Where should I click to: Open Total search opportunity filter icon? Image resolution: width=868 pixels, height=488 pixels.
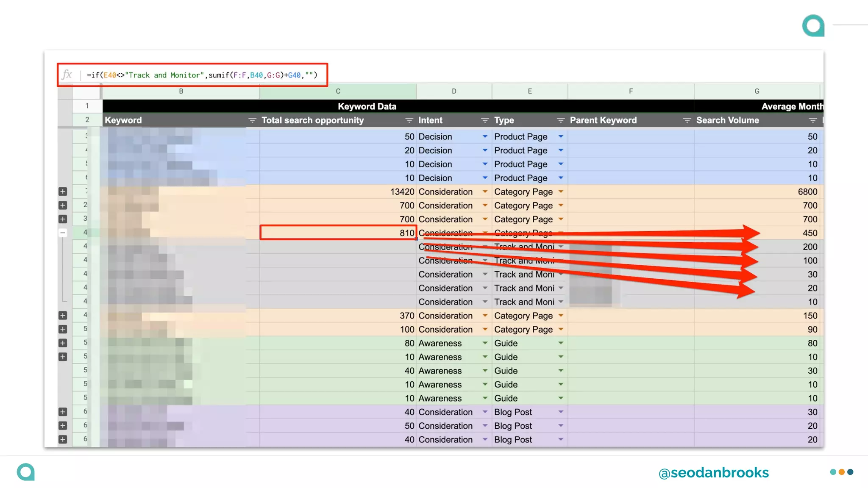click(x=409, y=121)
